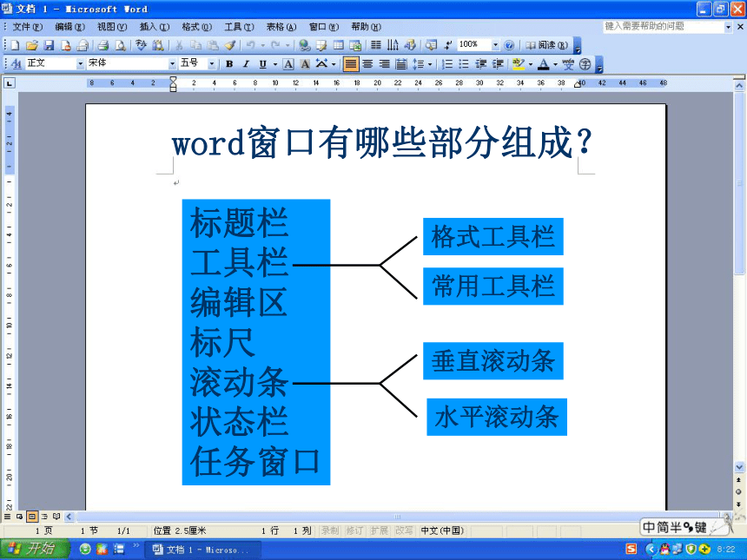
Task: Open the 格式 menu
Action: (x=197, y=27)
